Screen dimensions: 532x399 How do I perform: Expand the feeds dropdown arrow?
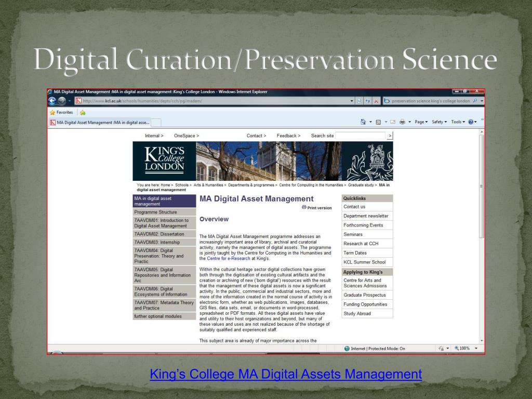[x=386, y=122]
